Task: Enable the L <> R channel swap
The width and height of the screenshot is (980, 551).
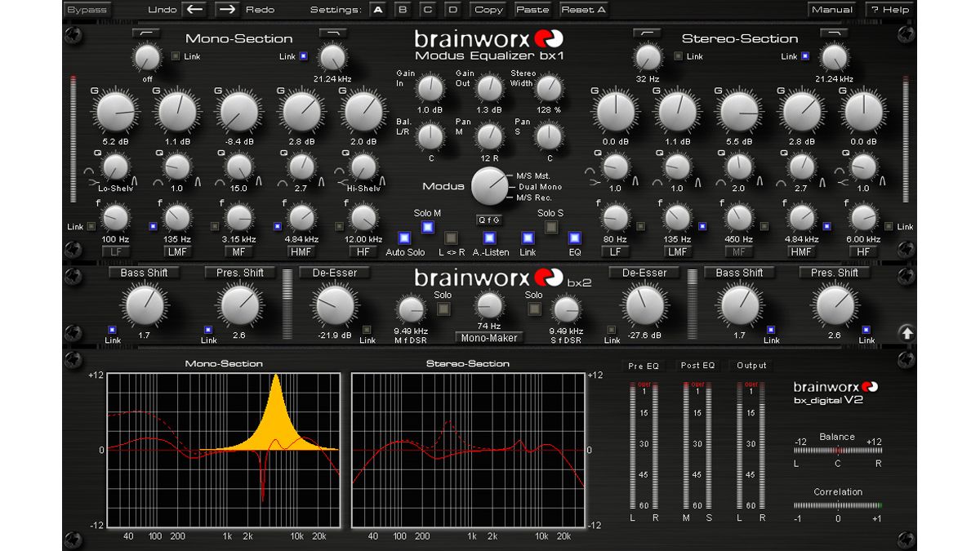Action: pyautogui.click(x=451, y=238)
